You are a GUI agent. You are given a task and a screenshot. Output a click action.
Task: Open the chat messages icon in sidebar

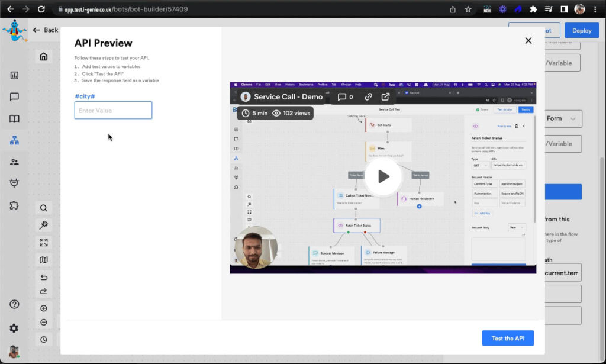(14, 96)
